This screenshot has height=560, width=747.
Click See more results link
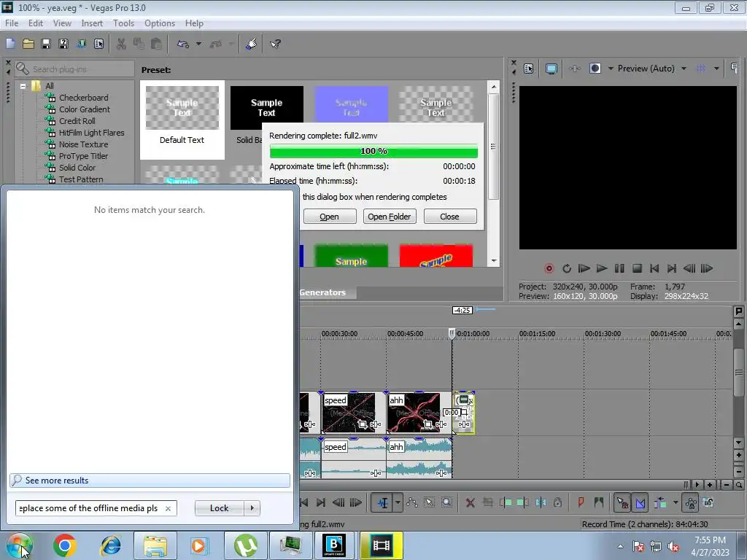coord(150,481)
